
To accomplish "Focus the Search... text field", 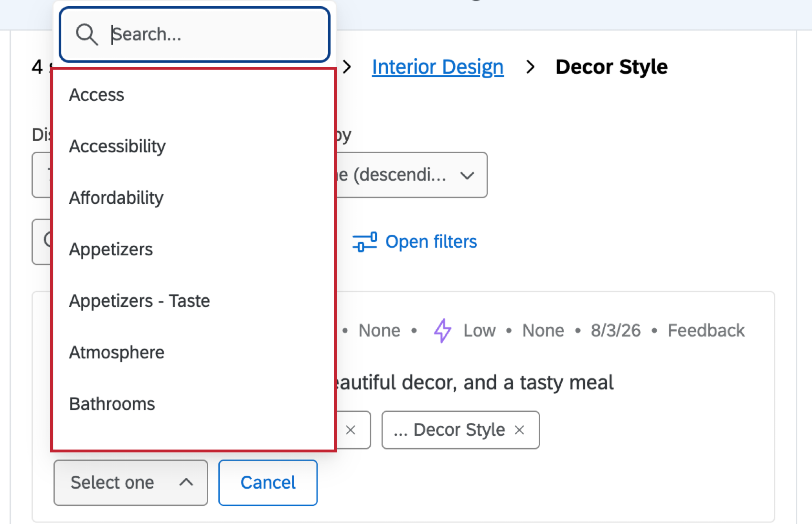I will [195, 34].
